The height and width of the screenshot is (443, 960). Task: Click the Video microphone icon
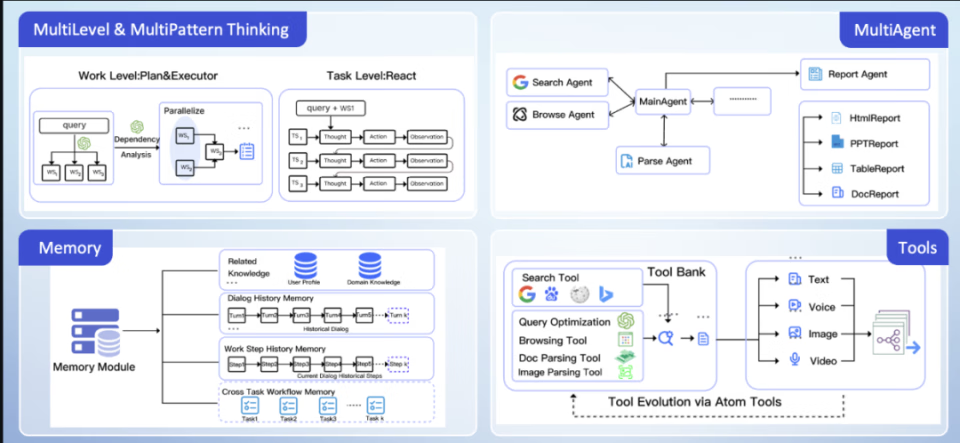pyautogui.click(x=794, y=360)
